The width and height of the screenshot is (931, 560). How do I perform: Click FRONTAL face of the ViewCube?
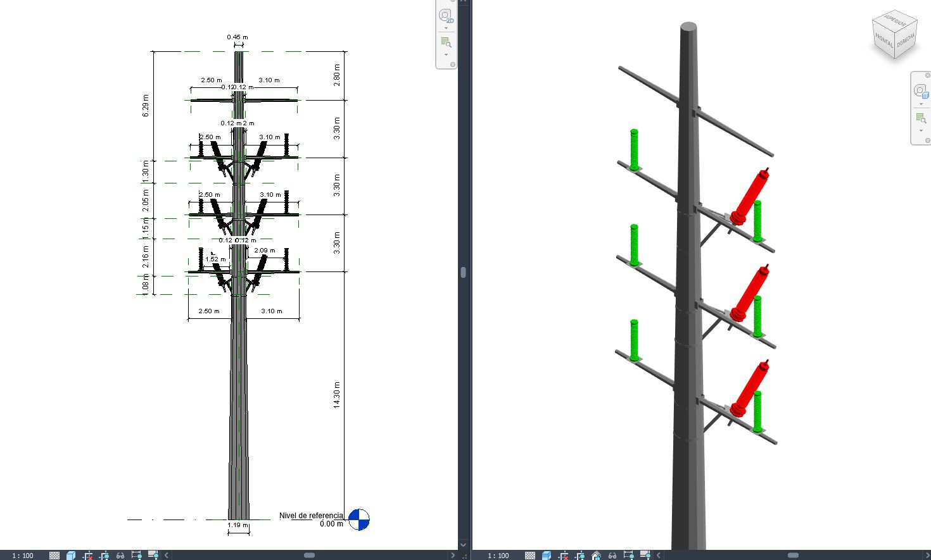[x=883, y=40]
